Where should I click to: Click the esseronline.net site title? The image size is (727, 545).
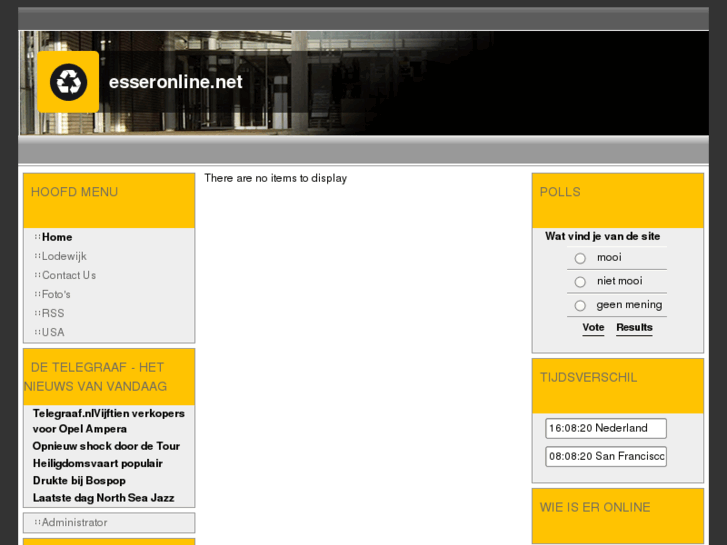pos(175,82)
